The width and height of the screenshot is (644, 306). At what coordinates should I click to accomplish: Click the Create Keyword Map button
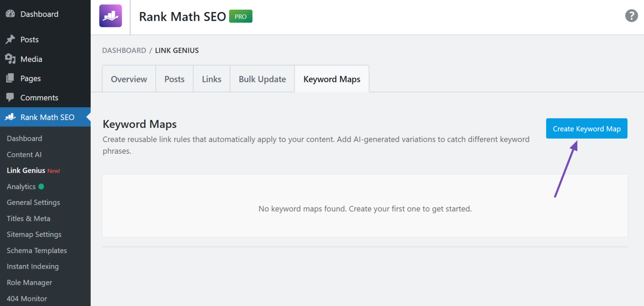(586, 128)
